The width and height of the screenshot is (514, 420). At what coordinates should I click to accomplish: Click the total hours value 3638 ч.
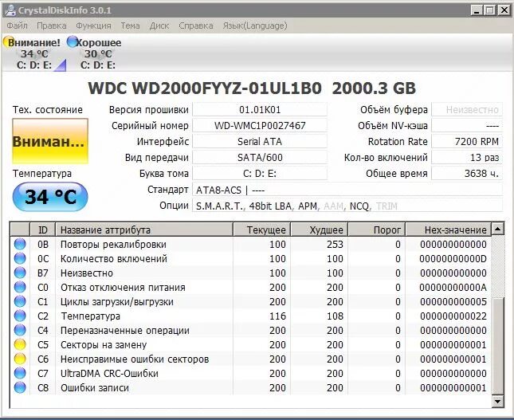coord(467,174)
